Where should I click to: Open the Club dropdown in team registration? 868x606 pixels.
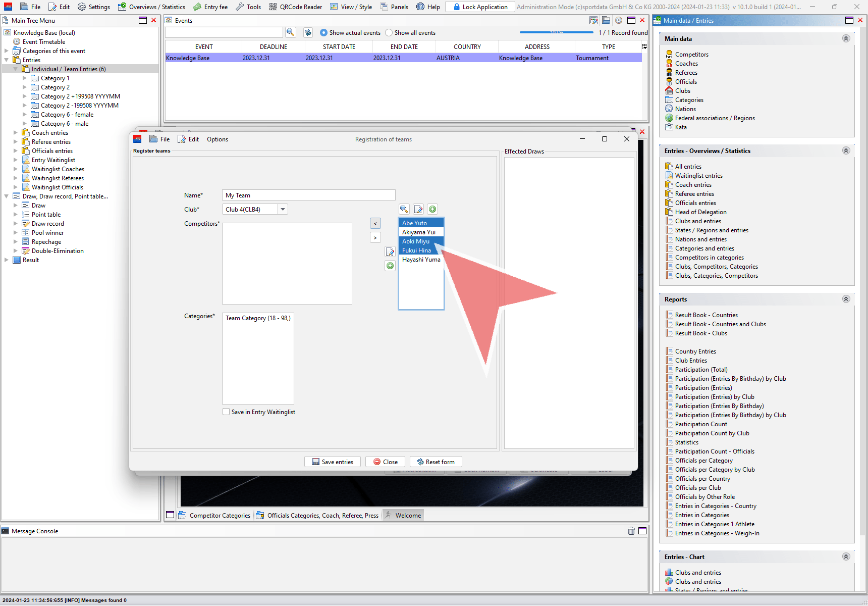tap(283, 210)
